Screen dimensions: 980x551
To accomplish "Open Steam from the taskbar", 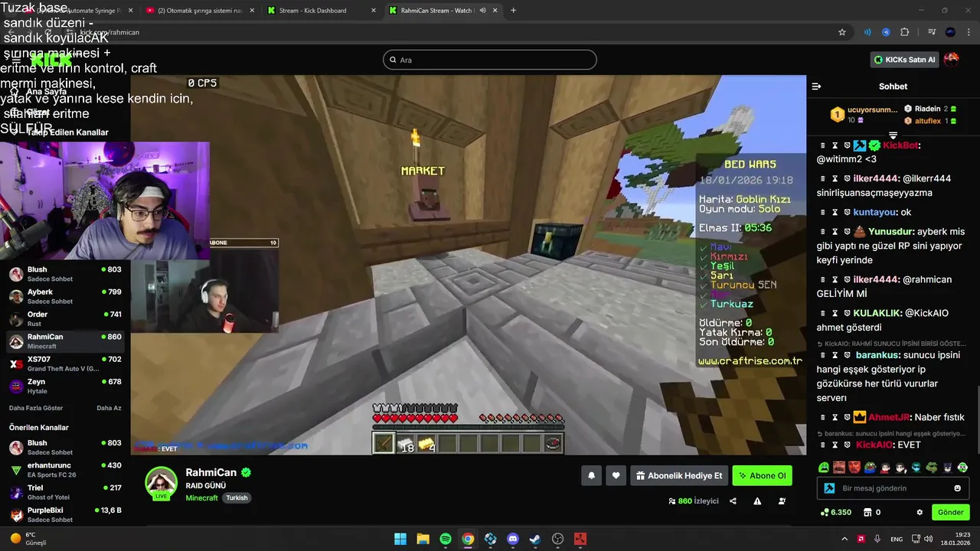I will [x=535, y=539].
